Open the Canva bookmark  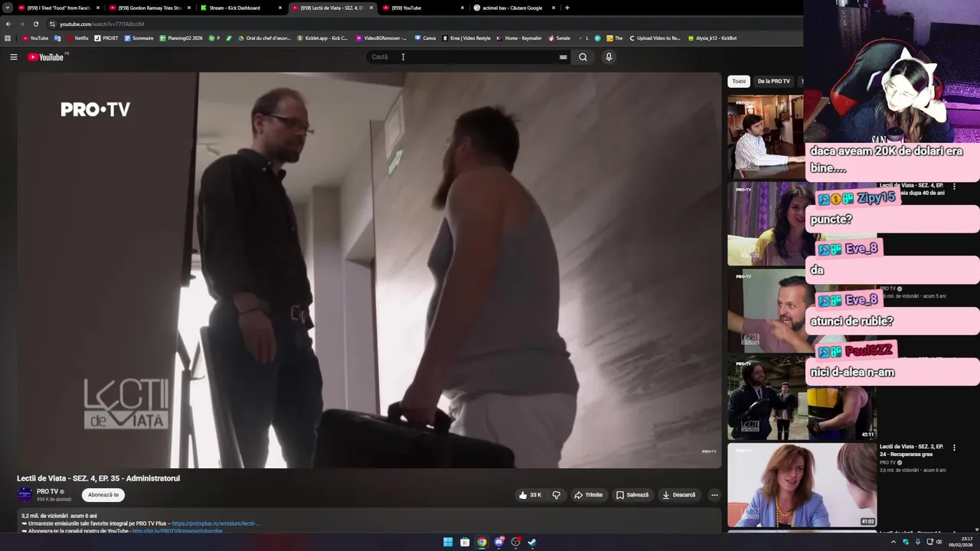click(x=425, y=37)
